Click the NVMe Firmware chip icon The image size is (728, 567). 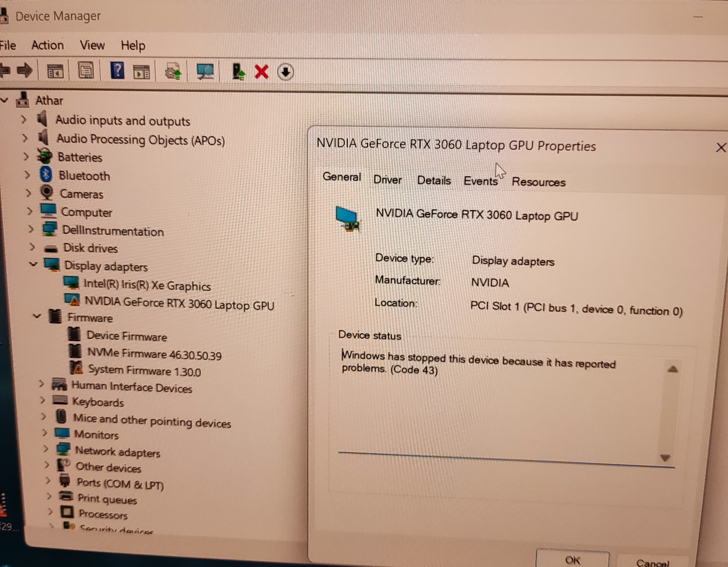(x=75, y=351)
